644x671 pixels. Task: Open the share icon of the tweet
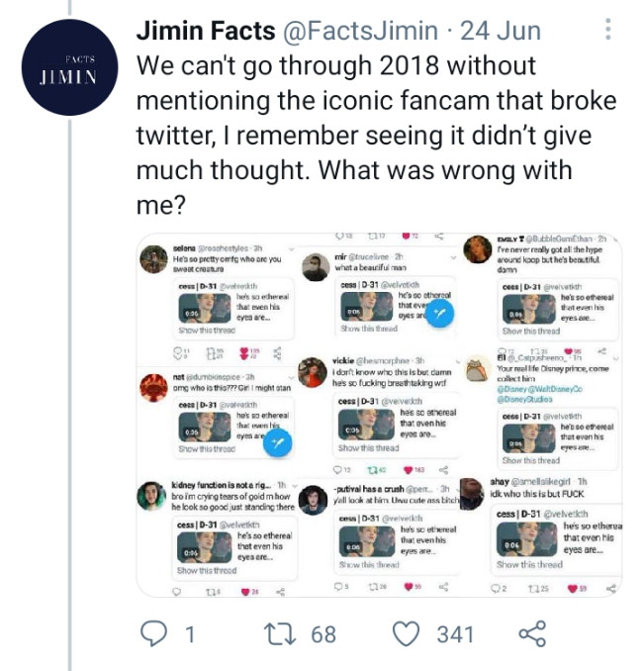(x=532, y=633)
